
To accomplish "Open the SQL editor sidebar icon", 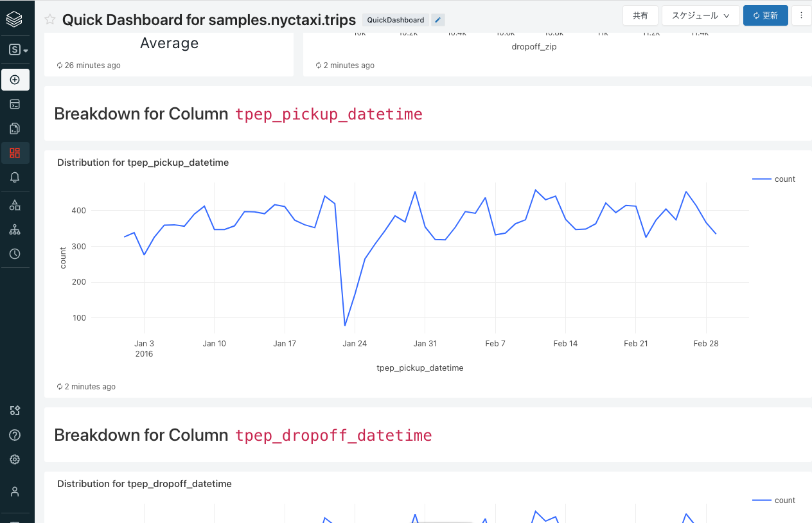I will coord(15,104).
